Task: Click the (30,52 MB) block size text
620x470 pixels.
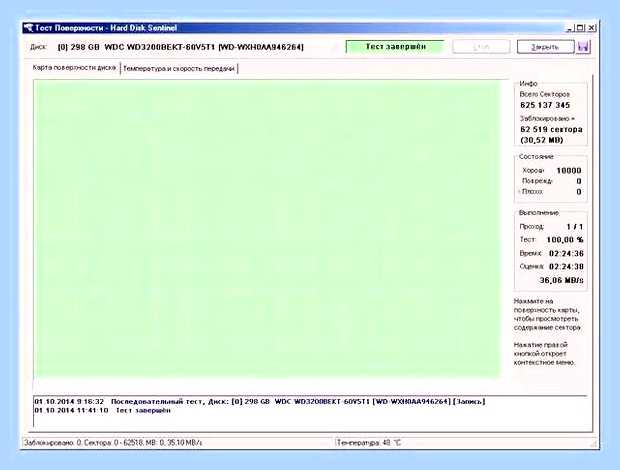Action: 541,140
